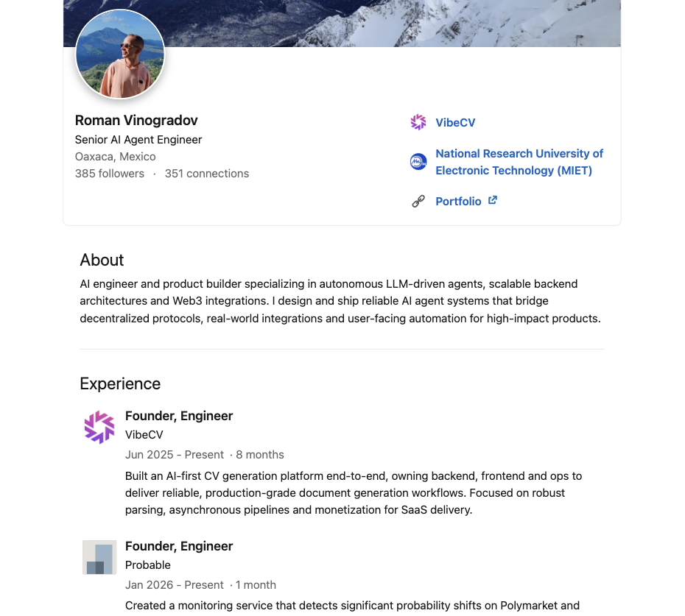Click the Oaxaca, Mexico location text

pyautogui.click(x=115, y=156)
